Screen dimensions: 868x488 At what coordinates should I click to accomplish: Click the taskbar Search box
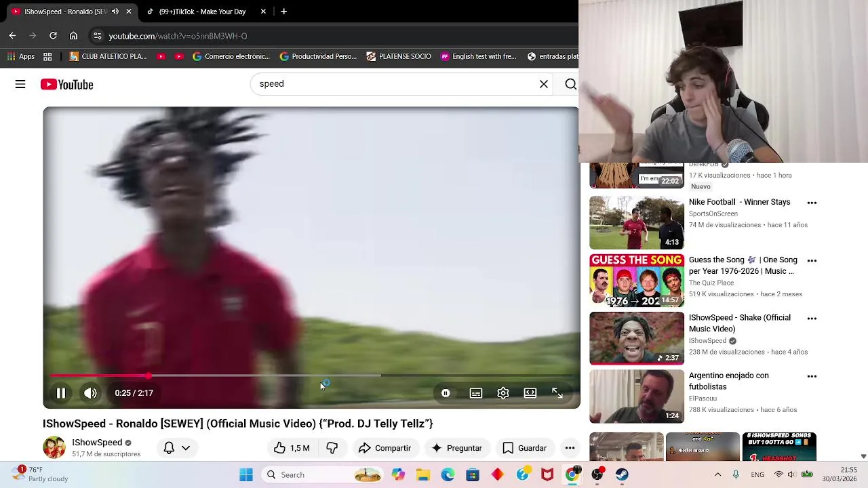(x=321, y=475)
